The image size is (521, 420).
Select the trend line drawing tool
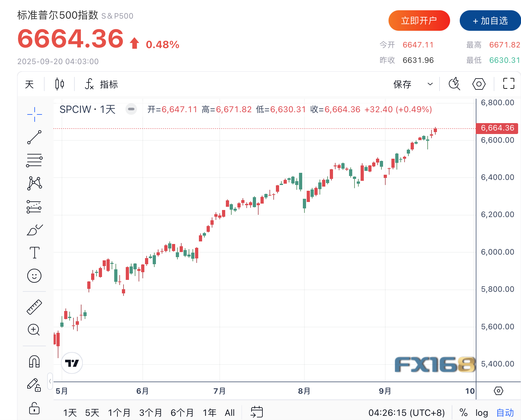[x=34, y=137]
